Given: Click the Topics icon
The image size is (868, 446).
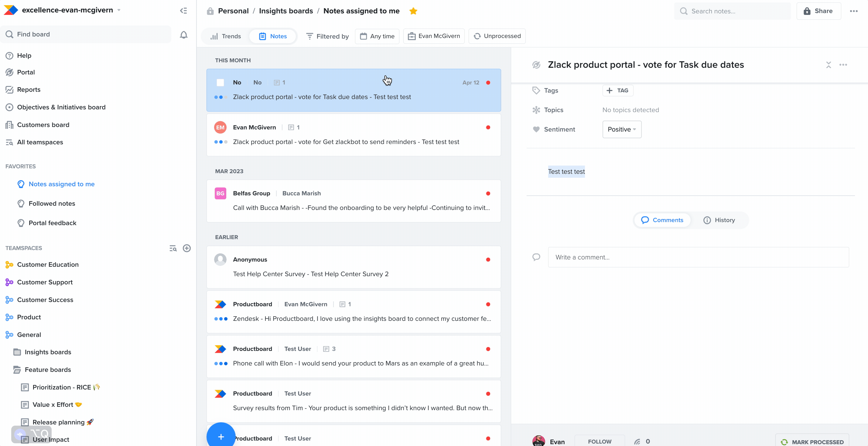Looking at the screenshot, I should point(536,110).
